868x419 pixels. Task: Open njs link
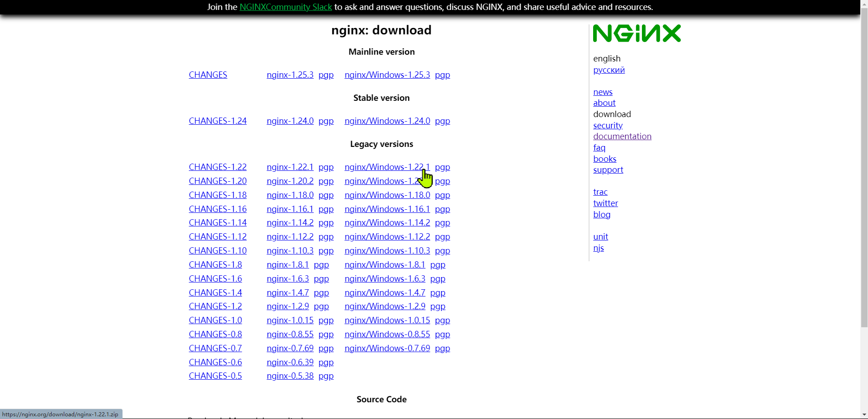click(599, 248)
